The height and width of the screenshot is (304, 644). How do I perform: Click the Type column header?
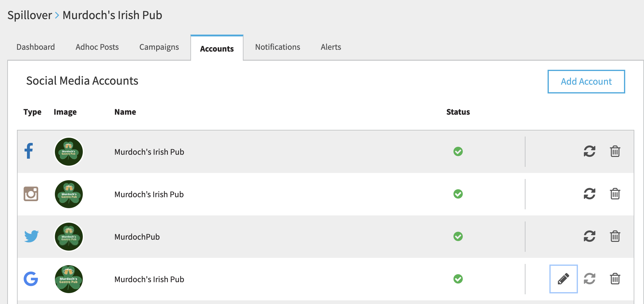32,112
